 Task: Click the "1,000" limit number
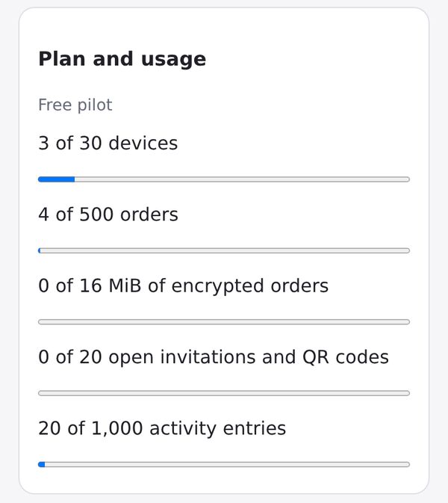117,428
